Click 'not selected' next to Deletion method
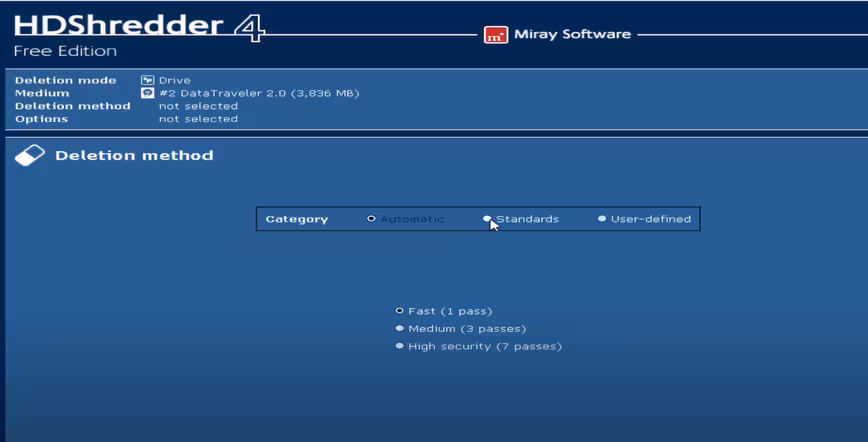The height and width of the screenshot is (442, 868). point(198,106)
